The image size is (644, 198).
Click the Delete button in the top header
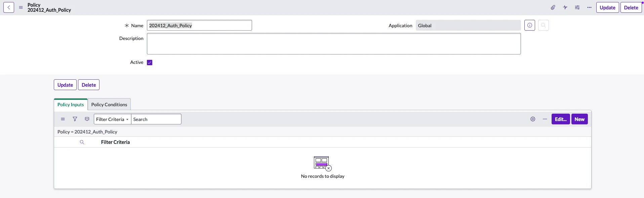(631, 7)
